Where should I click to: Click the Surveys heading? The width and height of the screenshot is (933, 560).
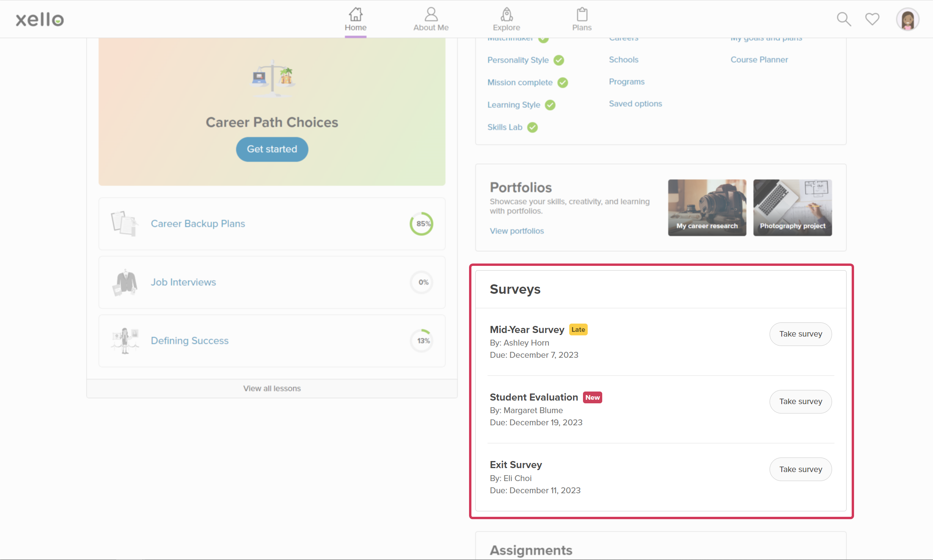[515, 289]
